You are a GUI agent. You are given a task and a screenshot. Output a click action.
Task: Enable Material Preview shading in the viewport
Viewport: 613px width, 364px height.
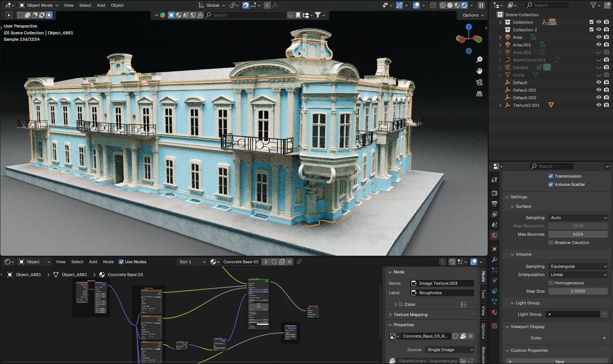click(x=457, y=5)
